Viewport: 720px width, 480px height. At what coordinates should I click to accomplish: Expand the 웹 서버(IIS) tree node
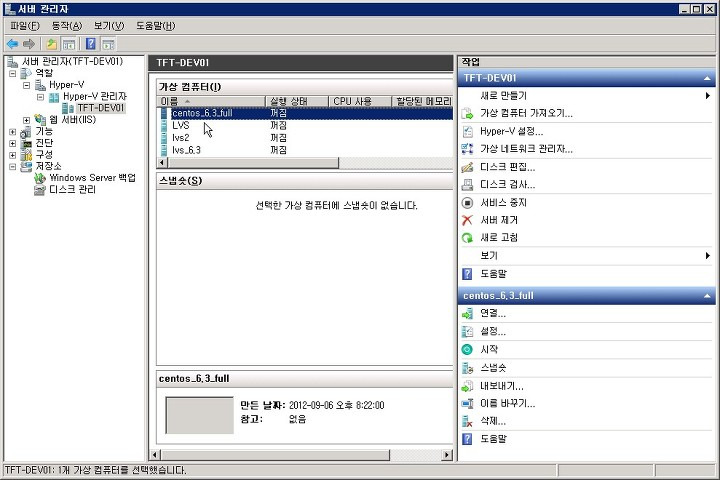pos(26,120)
